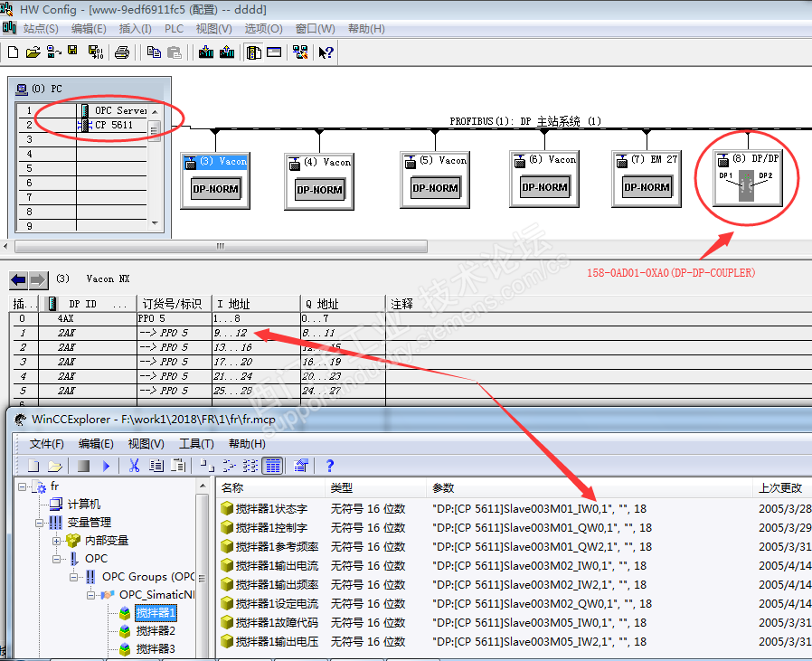Open 帮助(H) menu in WinCC Explorer

[x=247, y=444]
